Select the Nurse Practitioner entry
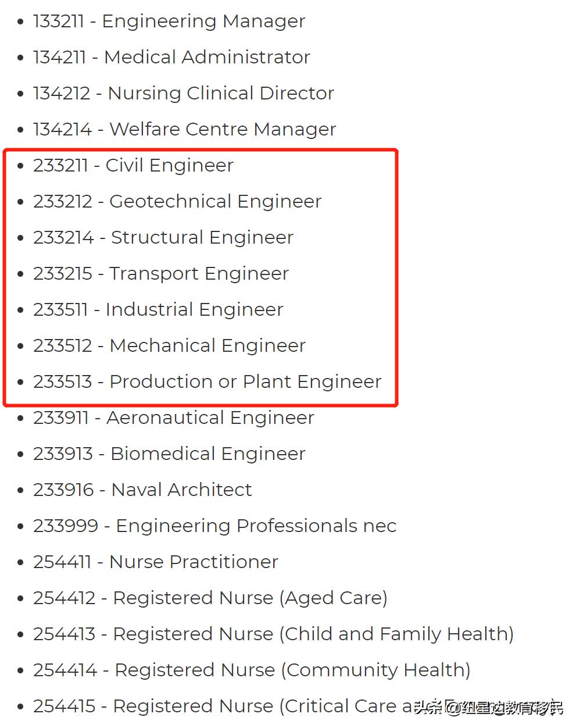576x728 pixels. (x=155, y=562)
